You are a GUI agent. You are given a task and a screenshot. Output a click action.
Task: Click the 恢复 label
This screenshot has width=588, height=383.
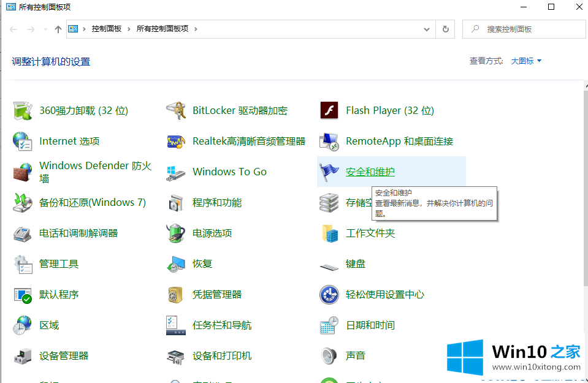click(202, 264)
